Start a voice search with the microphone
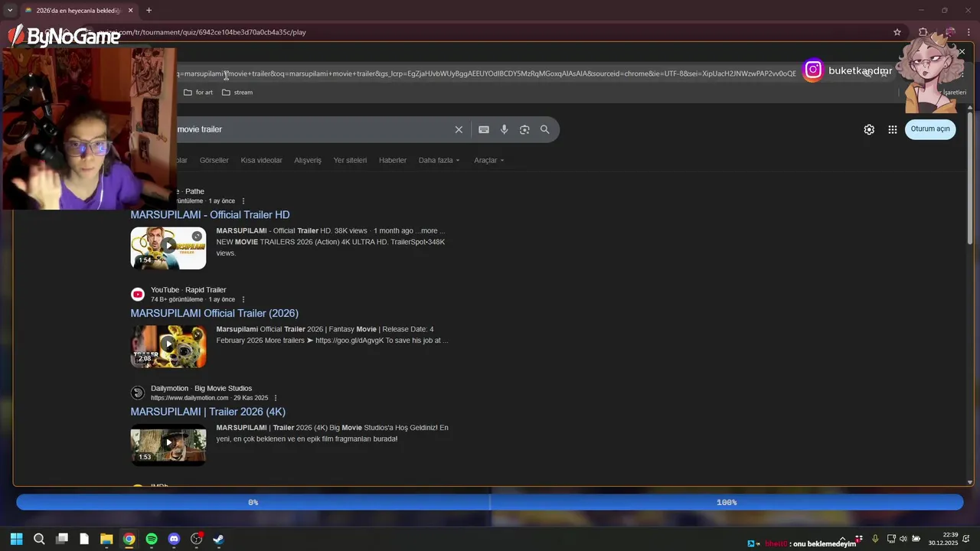Viewport: 980px width, 551px height. point(504,130)
